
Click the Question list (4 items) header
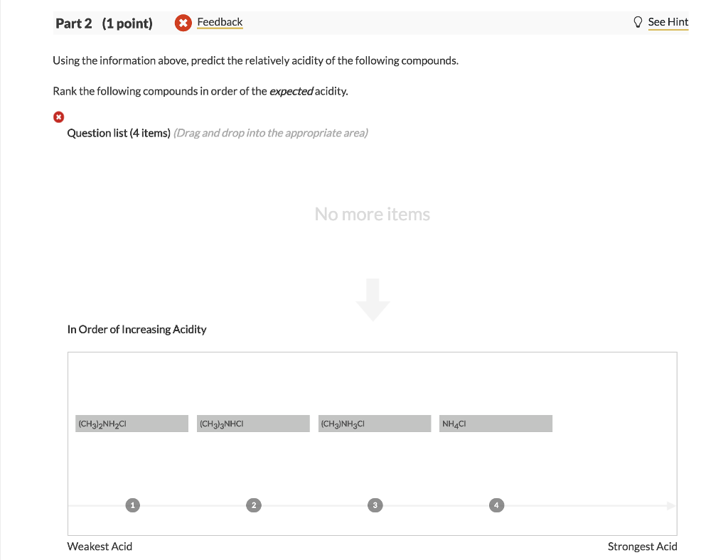point(118,133)
